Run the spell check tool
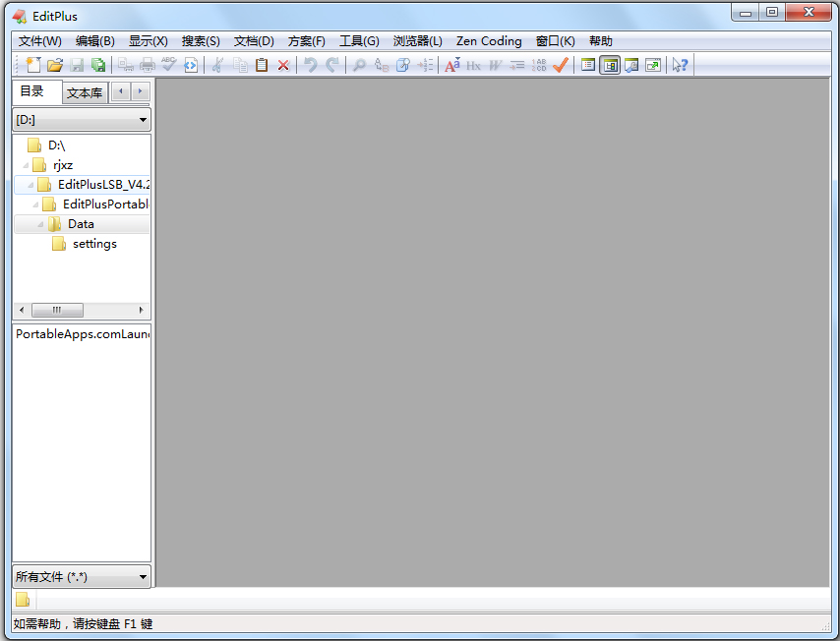Screen dimensions: 840x641 [169, 65]
